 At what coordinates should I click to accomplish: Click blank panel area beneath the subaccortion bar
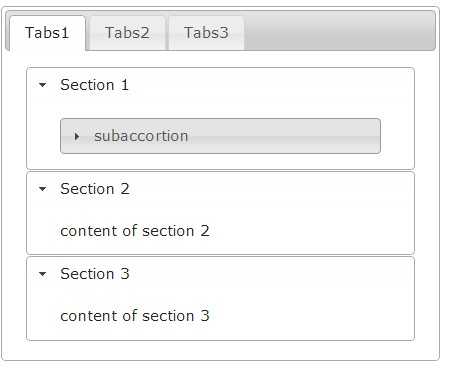[x=220, y=161]
